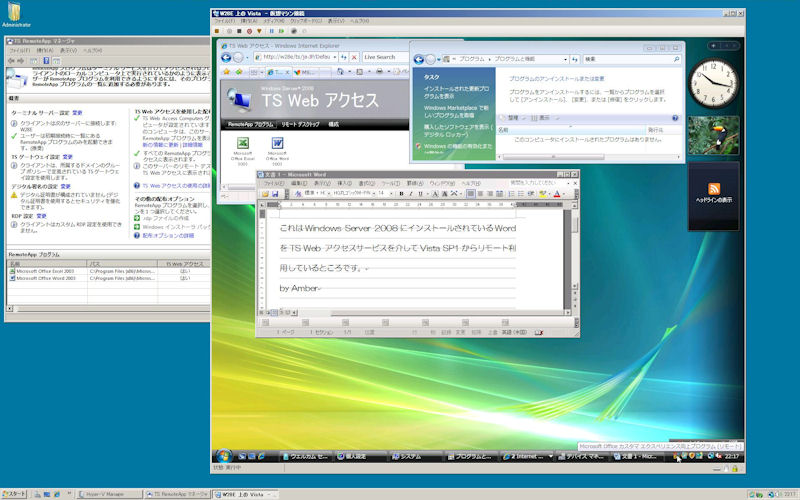Image resolution: width=800 pixels, height=500 pixels.
Task: Open the 整理 dropdown in Programs window
Action: 512,118
